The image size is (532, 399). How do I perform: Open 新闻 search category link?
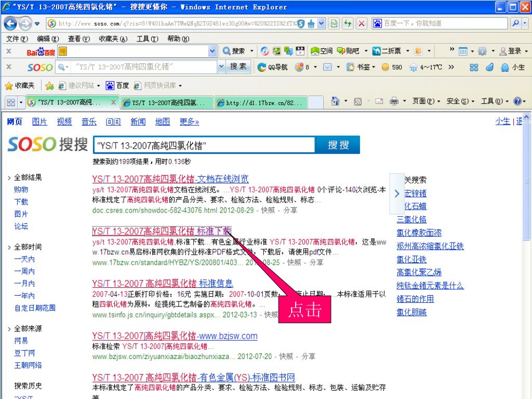(x=138, y=122)
